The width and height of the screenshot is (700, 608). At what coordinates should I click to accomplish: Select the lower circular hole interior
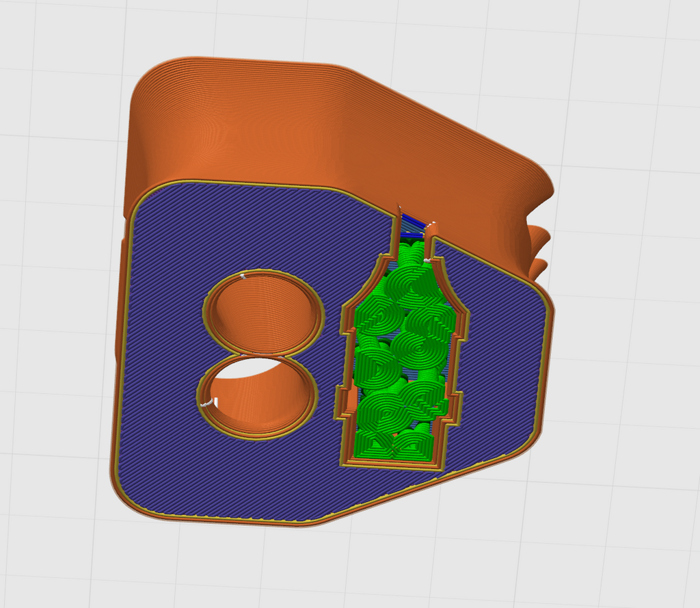(258, 395)
